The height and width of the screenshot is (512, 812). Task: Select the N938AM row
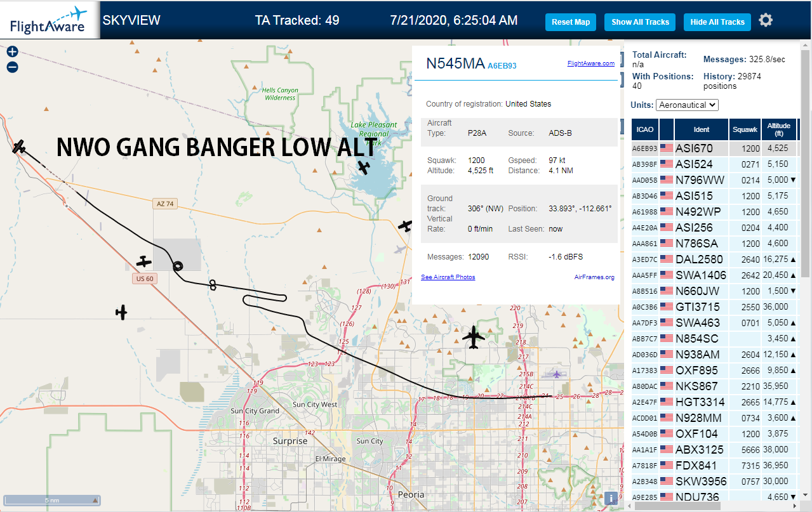714,355
